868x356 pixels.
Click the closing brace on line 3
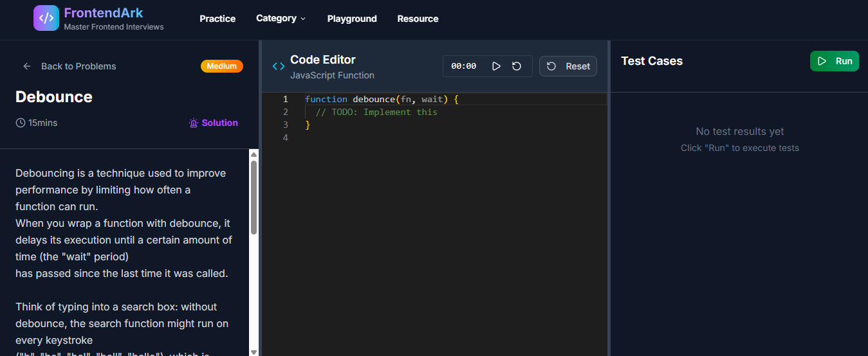308,125
